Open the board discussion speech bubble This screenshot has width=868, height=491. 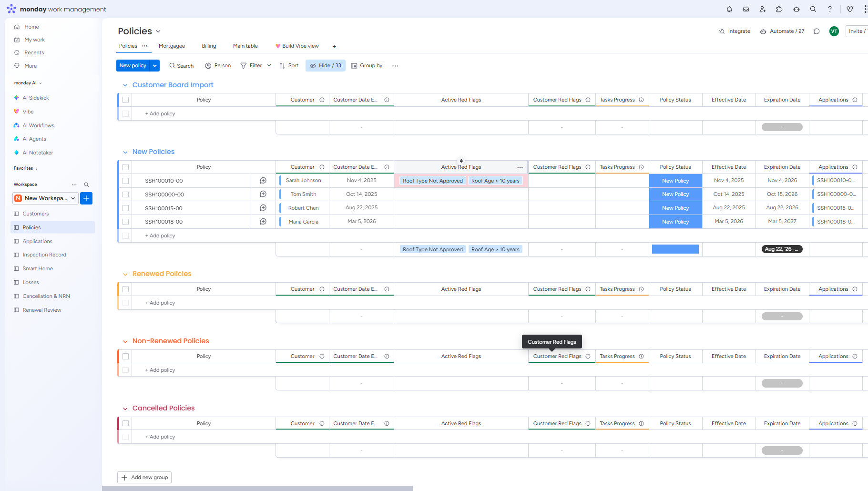pos(817,31)
